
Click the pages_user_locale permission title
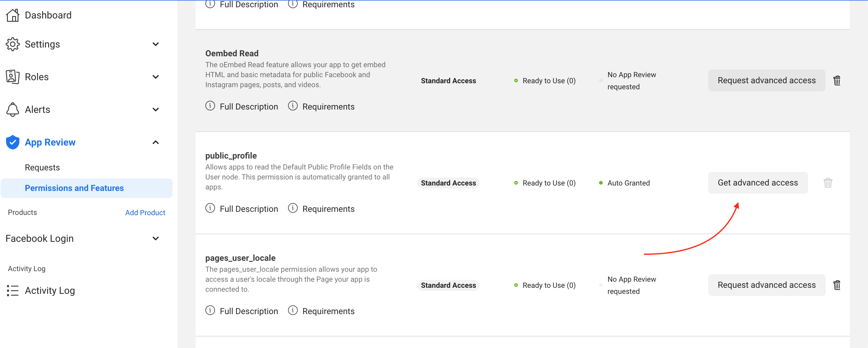pyautogui.click(x=240, y=258)
